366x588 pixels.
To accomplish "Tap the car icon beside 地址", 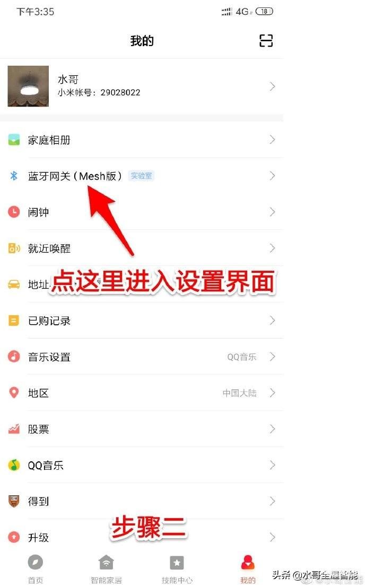I will pyautogui.click(x=14, y=284).
